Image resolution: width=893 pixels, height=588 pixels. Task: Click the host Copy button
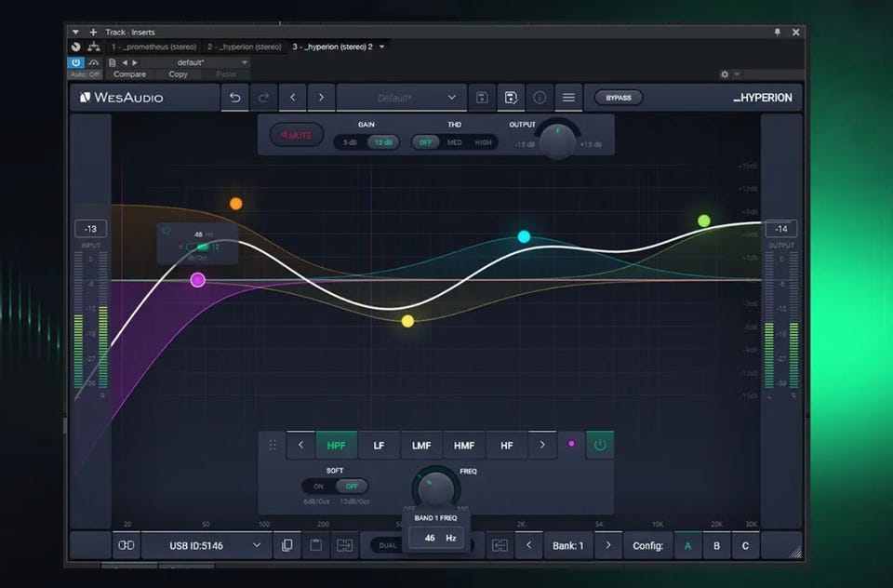(178, 74)
